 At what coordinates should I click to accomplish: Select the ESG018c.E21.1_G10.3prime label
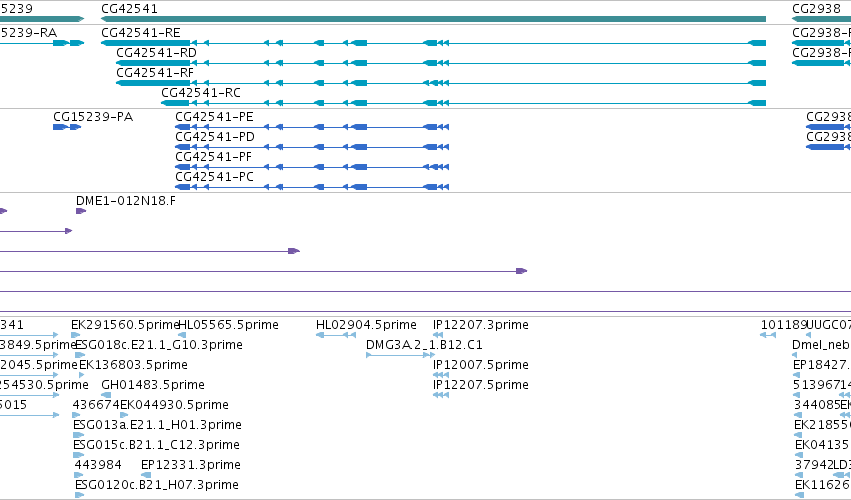click(x=158, y=345)
